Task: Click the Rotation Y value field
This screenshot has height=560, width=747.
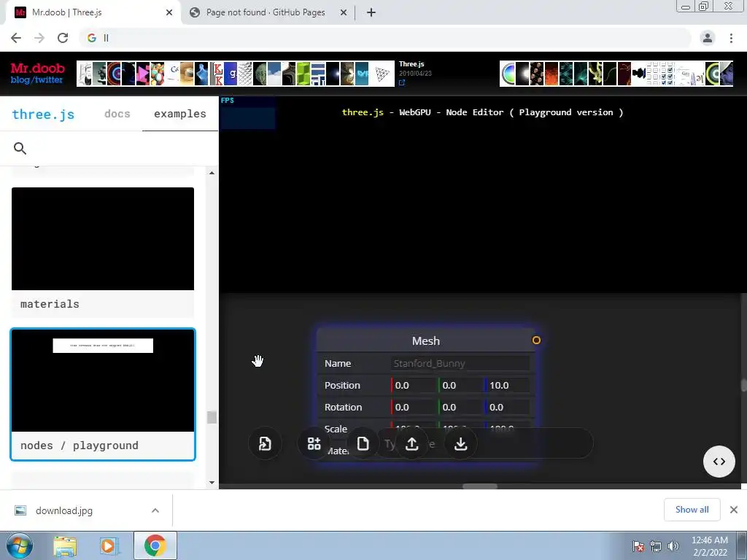Action: [460, 407]
